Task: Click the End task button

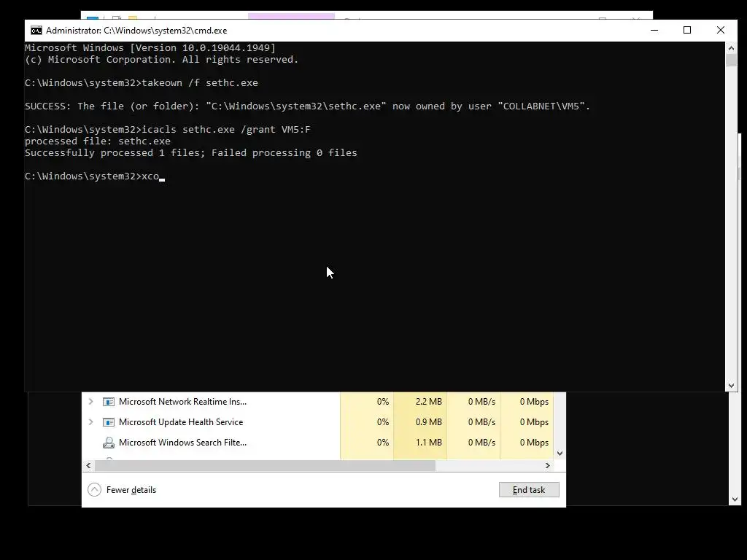Action: 529,489
